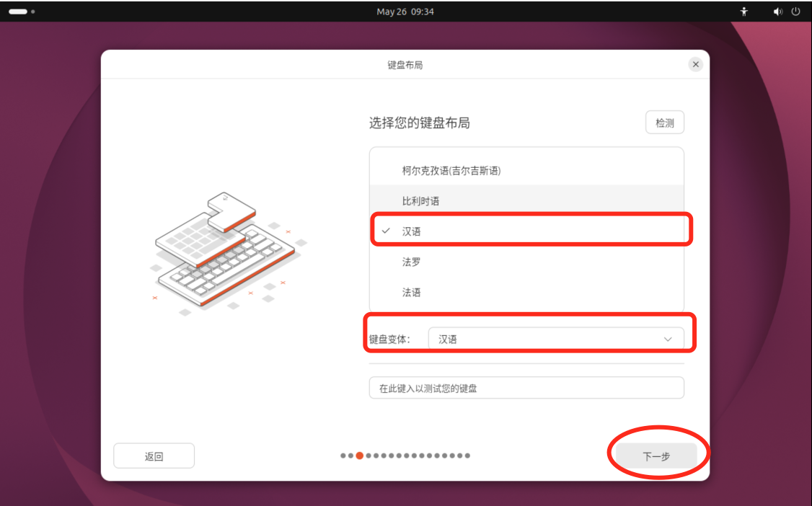Expand the 键盘变体 dropdown arrow
The height and width of the screenshot is (506, 812).
click(668, 339)
